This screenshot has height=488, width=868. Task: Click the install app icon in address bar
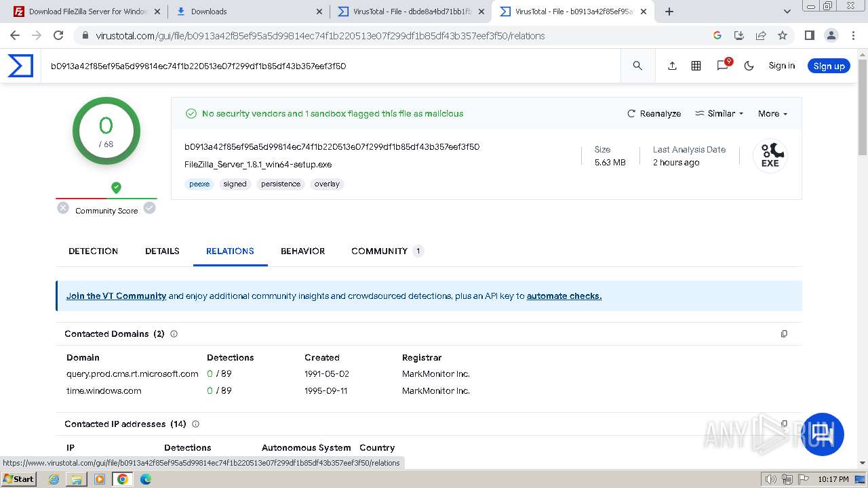tap(739, 35)
